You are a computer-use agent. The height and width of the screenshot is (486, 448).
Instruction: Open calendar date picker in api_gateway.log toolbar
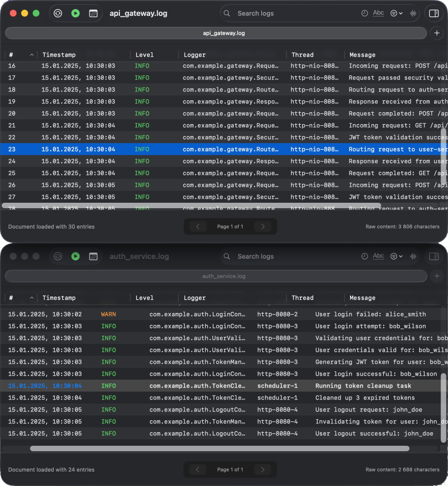pos(93,13)
